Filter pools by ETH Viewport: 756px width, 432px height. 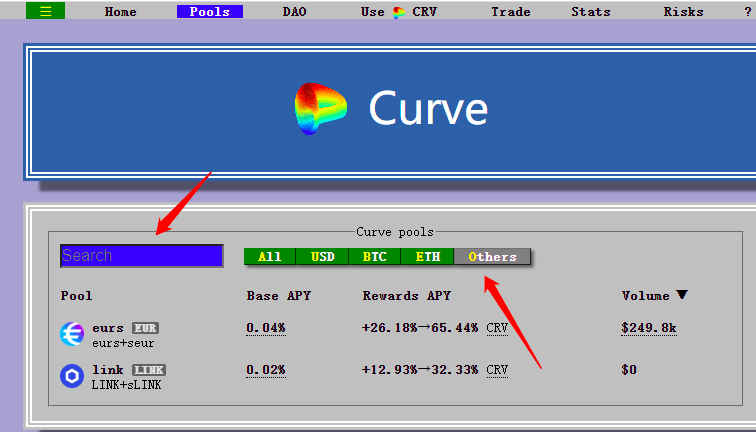coord(428,256)
